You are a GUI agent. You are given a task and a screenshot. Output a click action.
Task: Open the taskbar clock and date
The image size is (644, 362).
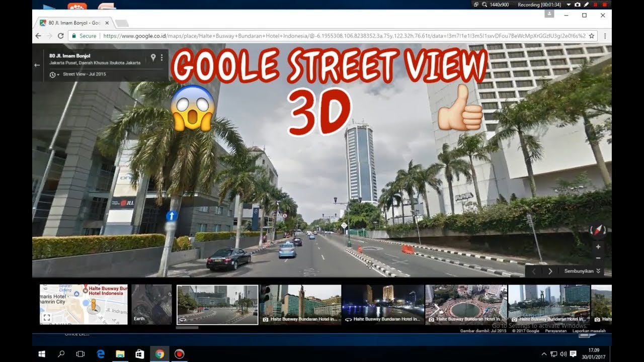click(x=594, y=354)
